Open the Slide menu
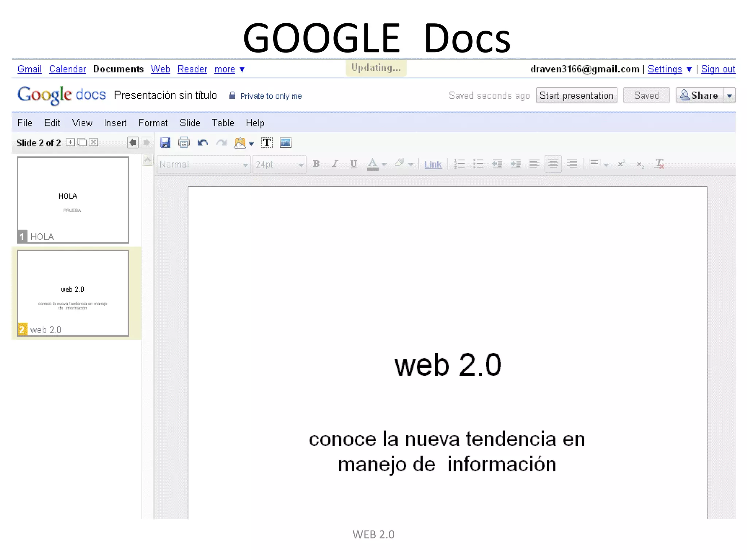The width and height of the screenshot is (747, 560). (190, 123)
